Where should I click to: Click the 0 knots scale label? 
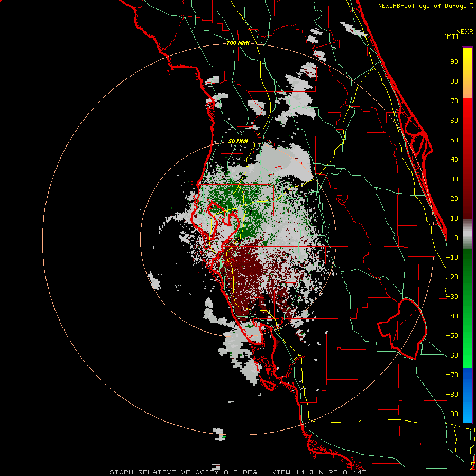tap(456, 238)
